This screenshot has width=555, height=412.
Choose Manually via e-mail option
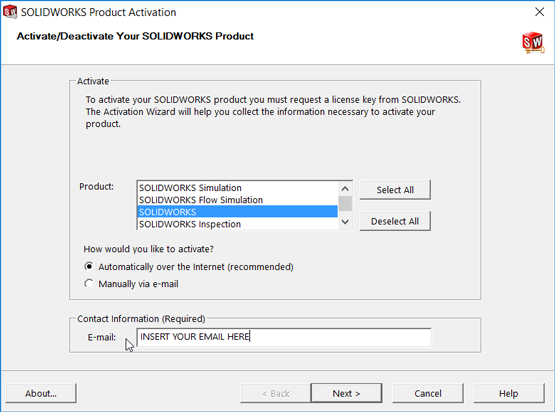tap(131, 284)
